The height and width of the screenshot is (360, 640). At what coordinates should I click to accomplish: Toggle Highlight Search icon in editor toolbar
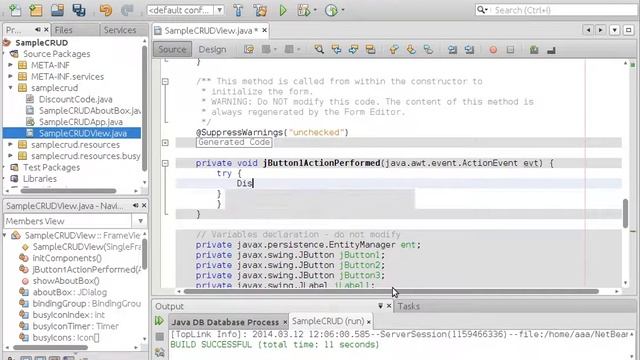click(x=371, y=49)
